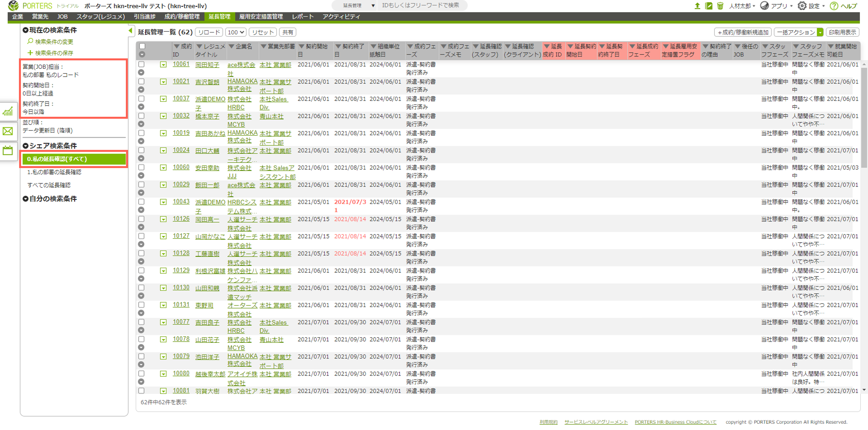The image size is (868, 430).
Task: Tick the select-all checkbox in table header
Action: [142, 46]
